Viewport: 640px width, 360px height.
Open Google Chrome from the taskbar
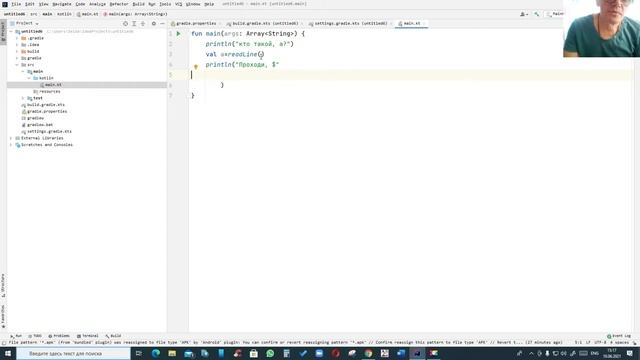coord(368,353)
